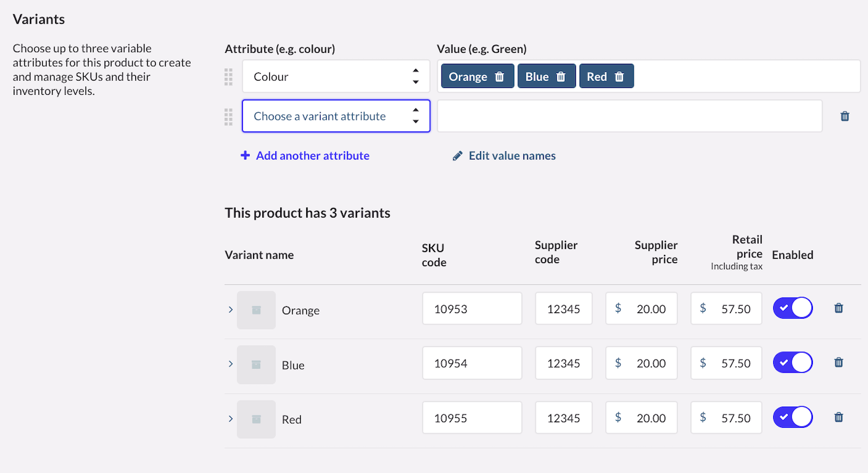Remove the Red value tag via trash icon
The height and width of the screenshot is (473, 868).
[619, 77]
